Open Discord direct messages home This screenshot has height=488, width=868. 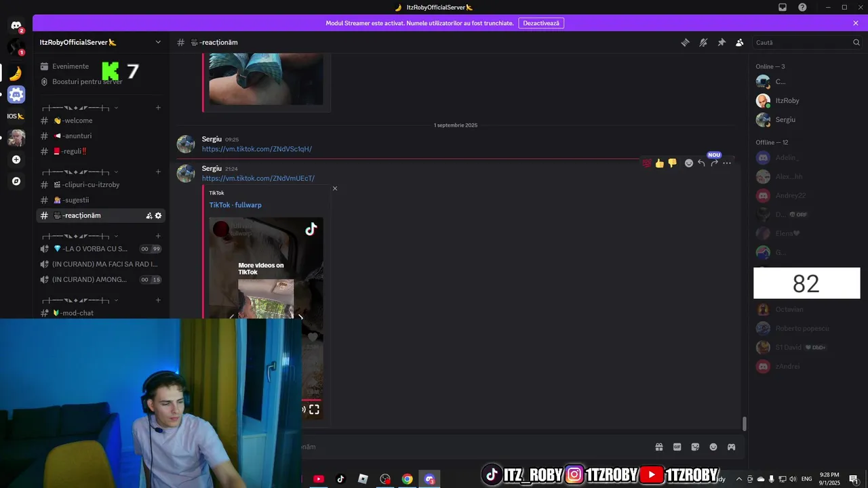(x=16, y=26)
